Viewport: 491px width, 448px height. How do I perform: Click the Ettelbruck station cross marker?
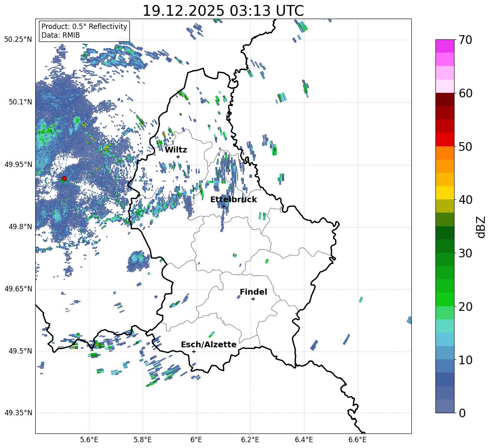[224, 206]
